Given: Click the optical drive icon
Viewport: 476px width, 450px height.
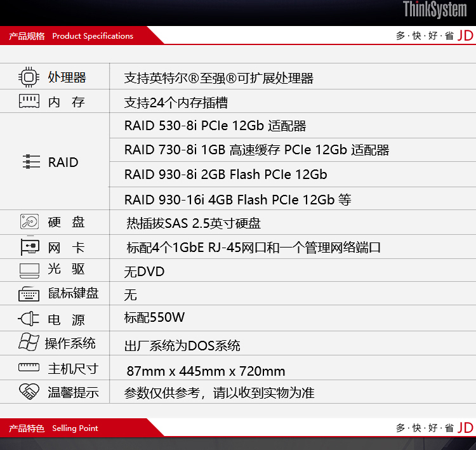Looking at the screenshot, I should [x=29, y=270].
